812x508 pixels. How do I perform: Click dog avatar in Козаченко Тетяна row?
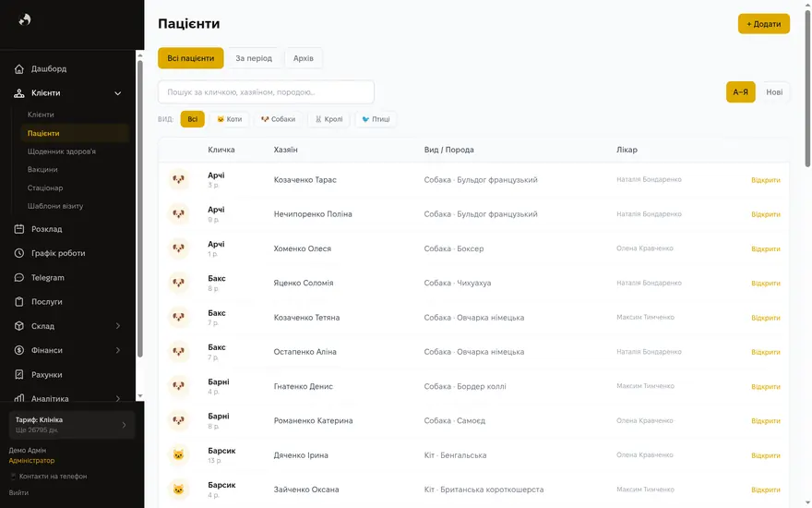coord(179,317)
